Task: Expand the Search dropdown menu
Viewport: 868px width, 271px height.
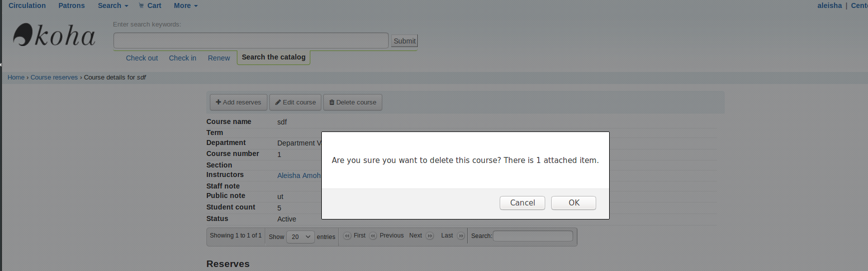Action: coord(113,5)
